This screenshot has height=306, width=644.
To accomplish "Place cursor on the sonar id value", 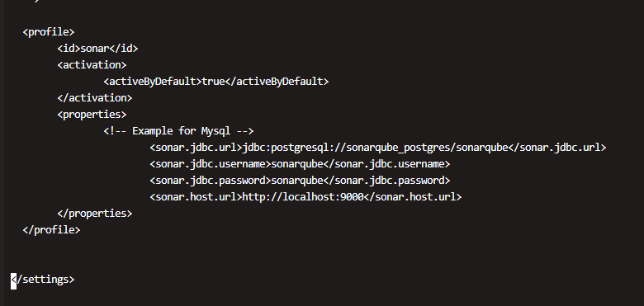I will (x=95, y=49).
